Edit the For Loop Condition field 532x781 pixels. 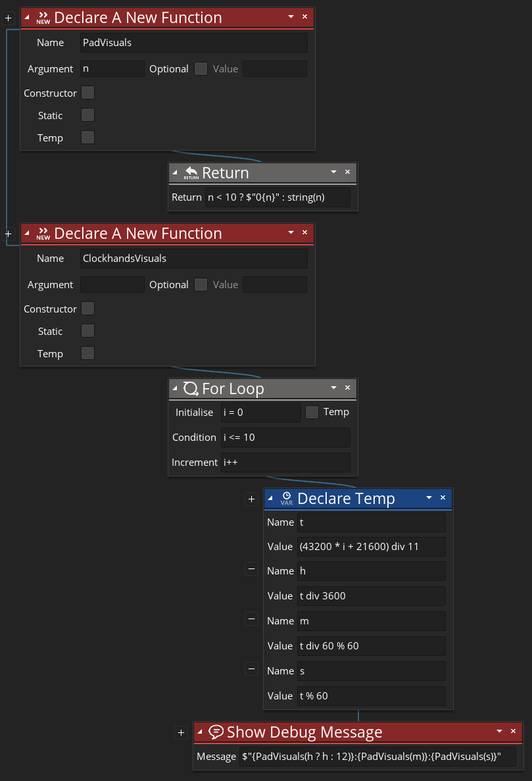285,438
